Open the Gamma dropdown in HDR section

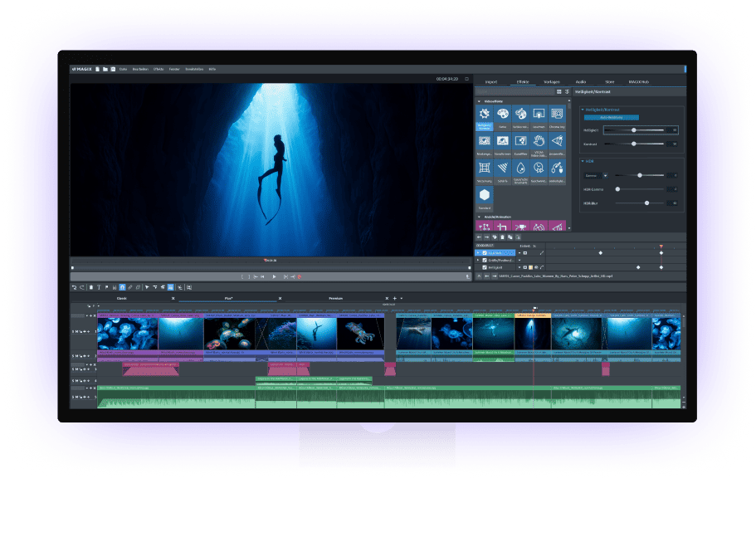[606, 175]
